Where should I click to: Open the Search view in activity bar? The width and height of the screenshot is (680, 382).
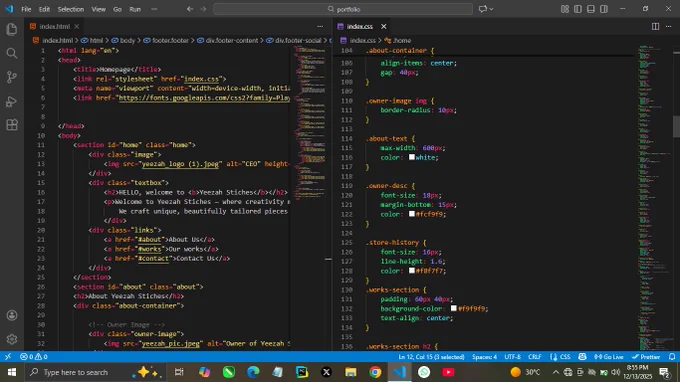(12, 53)
